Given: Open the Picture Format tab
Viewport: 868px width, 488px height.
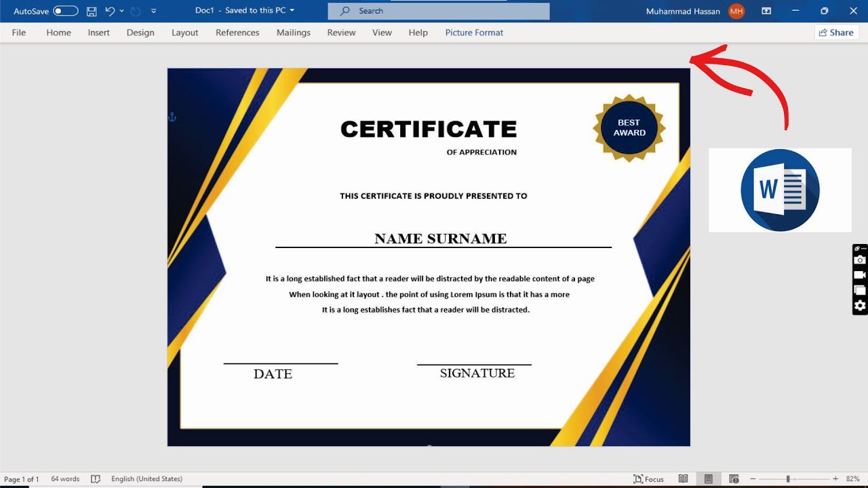Looking at the screenshot, I should [x=474, y=33].
